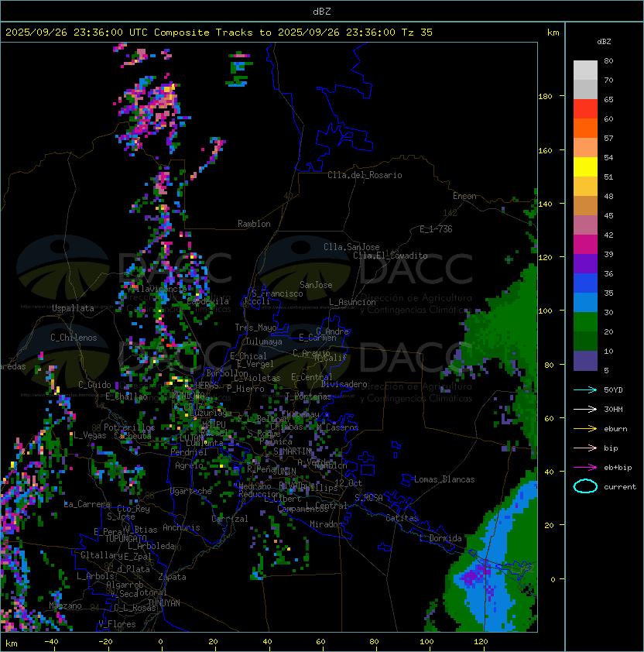
Task: Click the 'Tres_Mayo' map label
Action: (x=255, y=328)
